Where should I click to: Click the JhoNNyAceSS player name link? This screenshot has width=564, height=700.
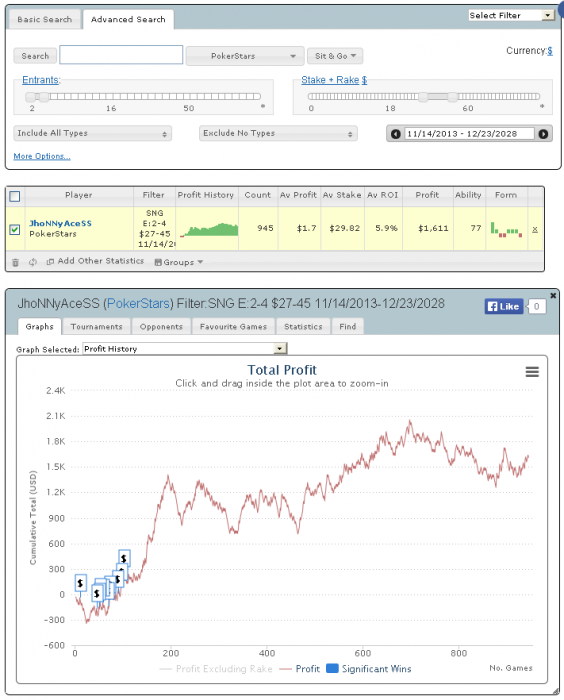(x=60, y=223)
